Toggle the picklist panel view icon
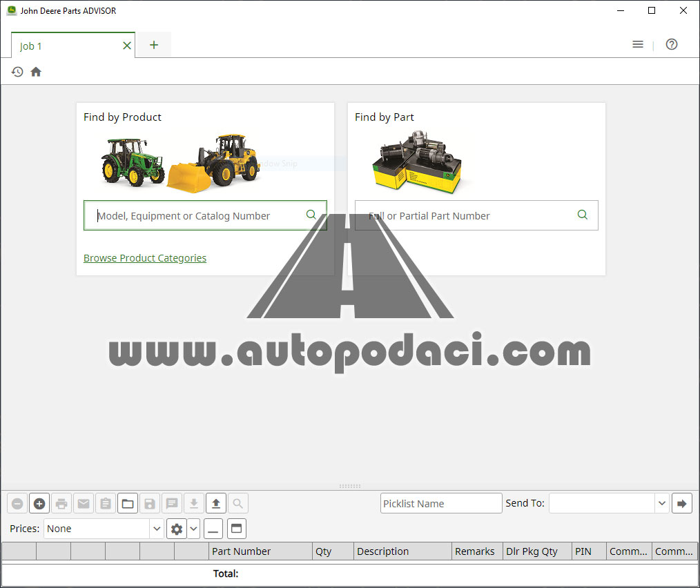 (235, 529)
